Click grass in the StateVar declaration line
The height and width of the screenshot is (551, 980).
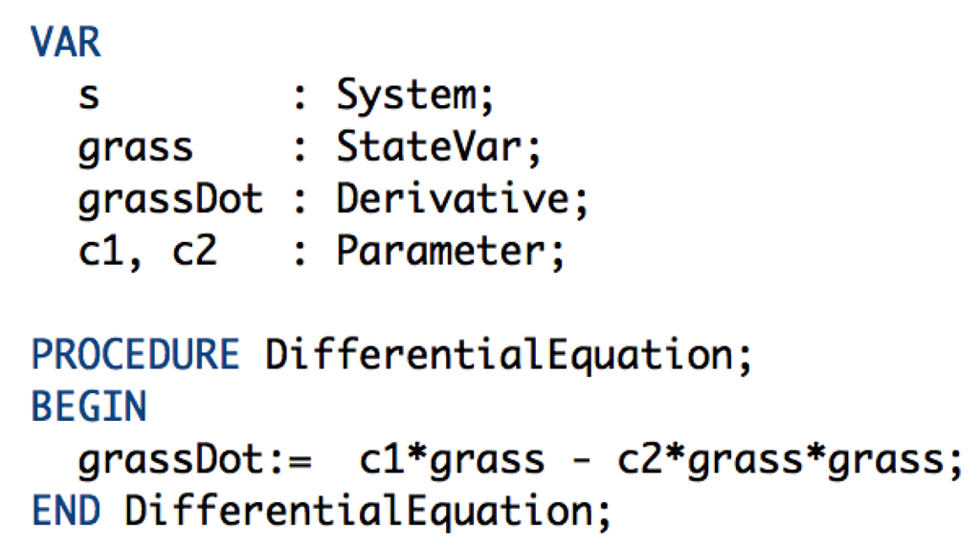click(x=135, y=149)
